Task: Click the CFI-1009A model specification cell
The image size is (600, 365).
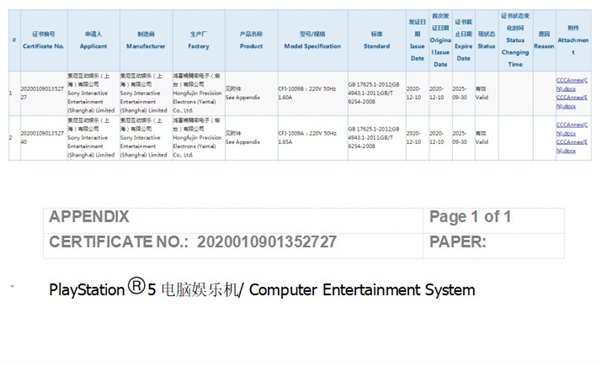Action: pos(313,138)
